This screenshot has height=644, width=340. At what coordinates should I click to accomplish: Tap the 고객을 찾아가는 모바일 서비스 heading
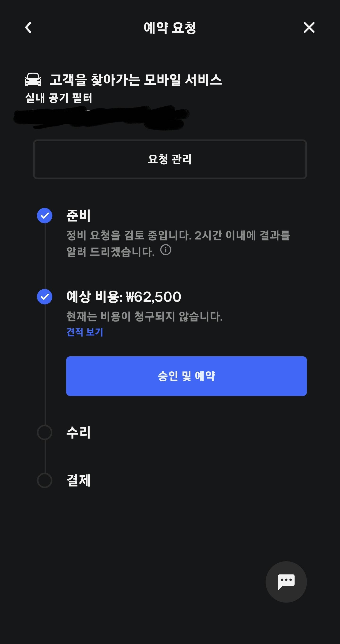click(x=136, y=80)
